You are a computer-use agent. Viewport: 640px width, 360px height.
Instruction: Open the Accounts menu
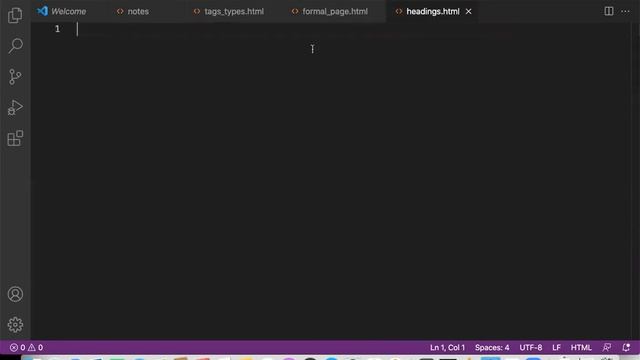tap(15, 294)
